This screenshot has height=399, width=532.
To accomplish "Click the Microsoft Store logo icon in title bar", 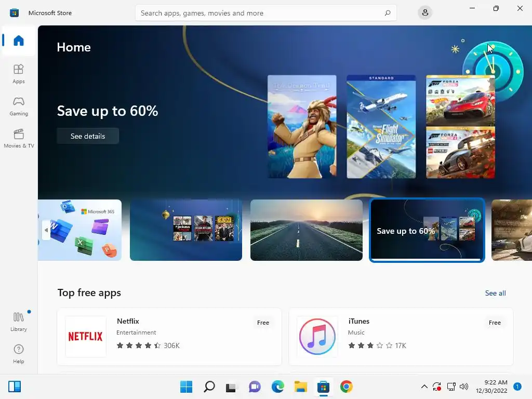I will click(14, 13).
